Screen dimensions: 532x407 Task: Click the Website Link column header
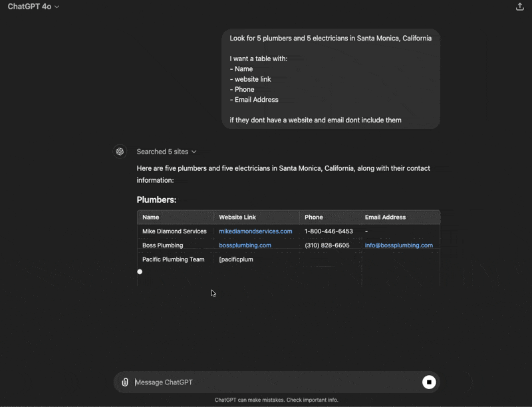237,217
